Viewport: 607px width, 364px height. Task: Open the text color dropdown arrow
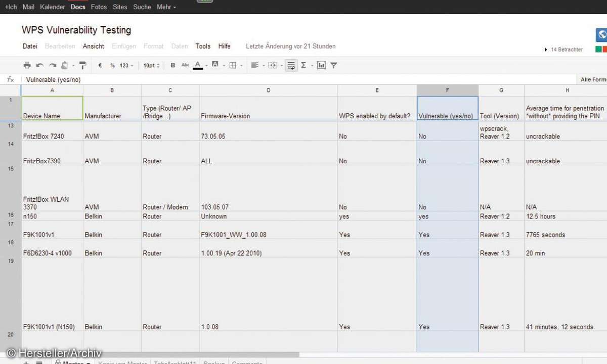[x=206, y=66]
